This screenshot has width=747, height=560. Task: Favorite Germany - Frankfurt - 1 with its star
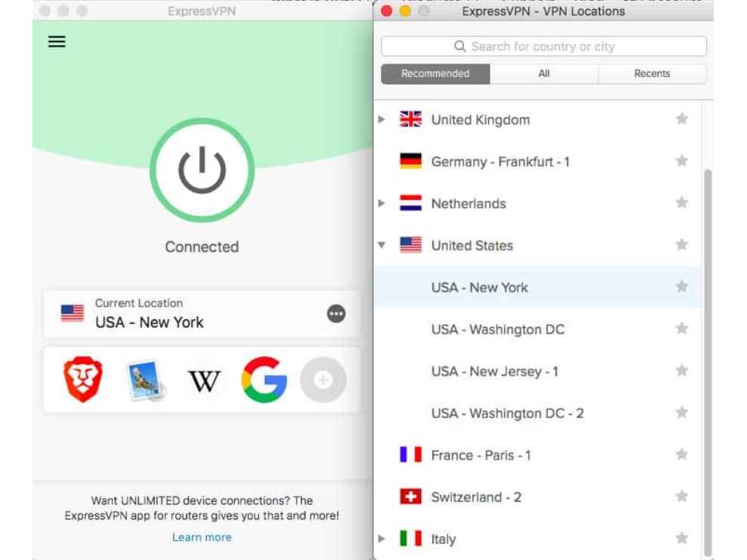tap(682, 161)
